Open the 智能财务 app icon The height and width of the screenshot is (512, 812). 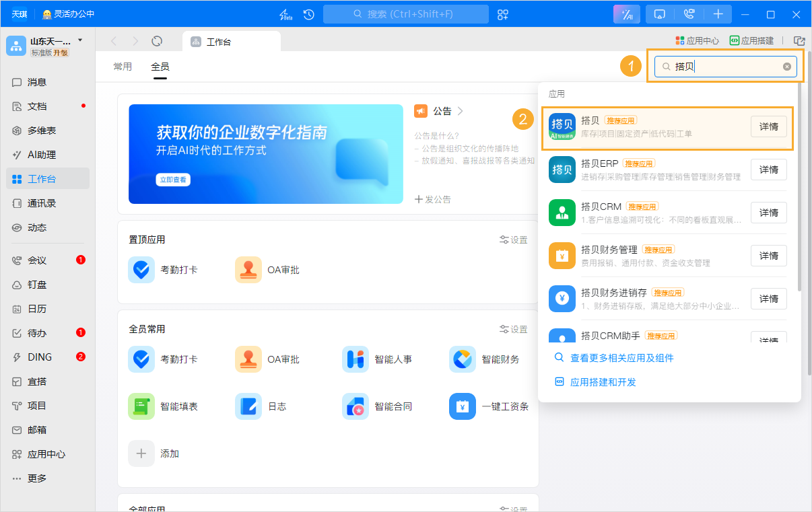coord(462,359)
